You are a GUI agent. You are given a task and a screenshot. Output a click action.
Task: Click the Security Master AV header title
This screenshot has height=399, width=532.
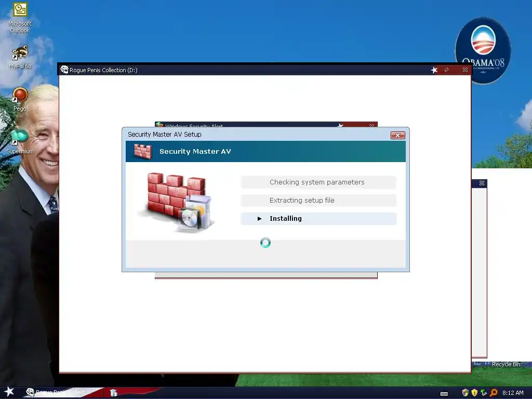(195, 151)
